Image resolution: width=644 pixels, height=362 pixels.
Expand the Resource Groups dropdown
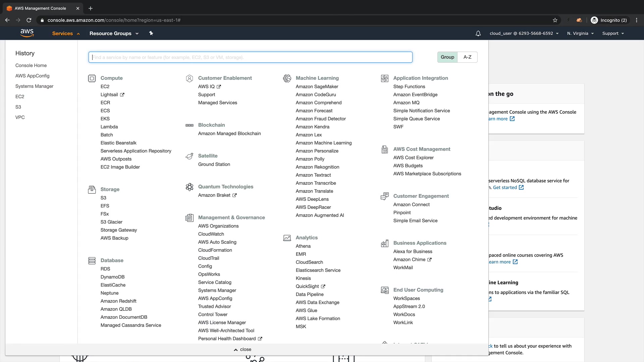[114, 34]
